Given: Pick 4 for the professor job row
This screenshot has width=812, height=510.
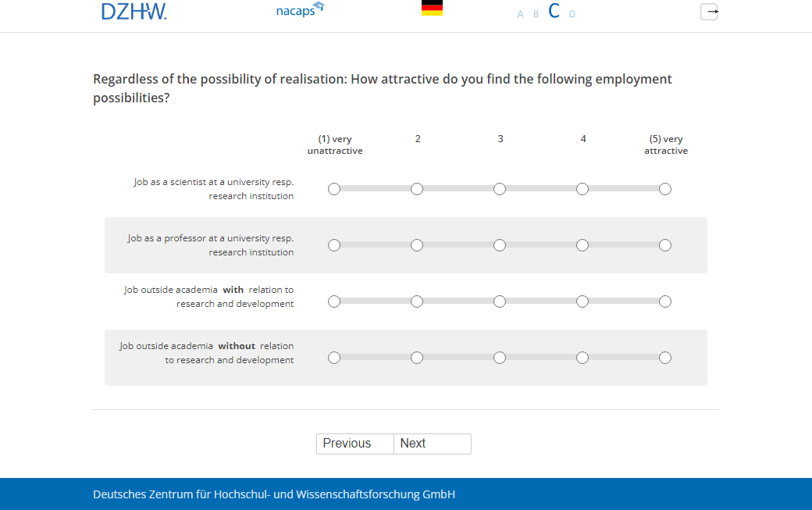Looking at the screenshot, I should [582, 245].
